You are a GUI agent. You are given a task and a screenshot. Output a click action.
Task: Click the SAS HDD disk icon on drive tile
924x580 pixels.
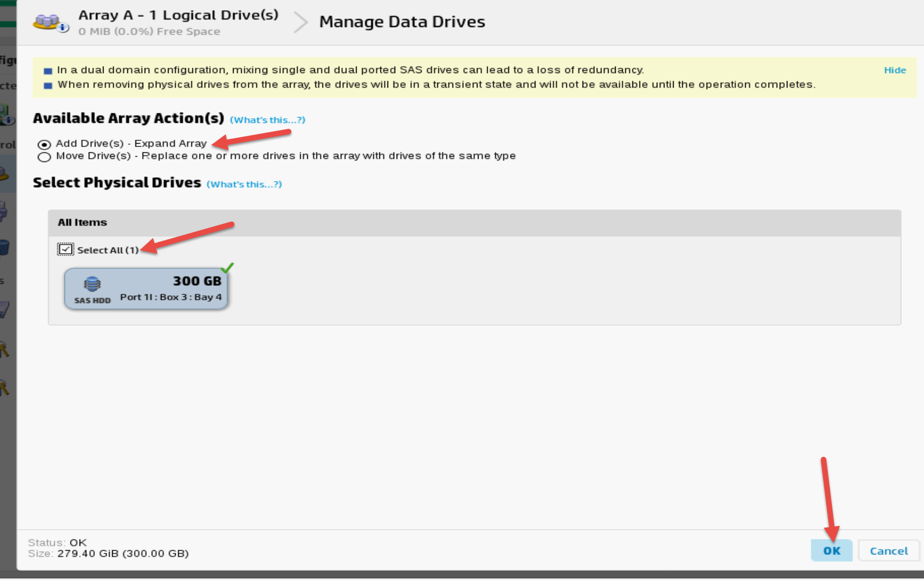92,284
